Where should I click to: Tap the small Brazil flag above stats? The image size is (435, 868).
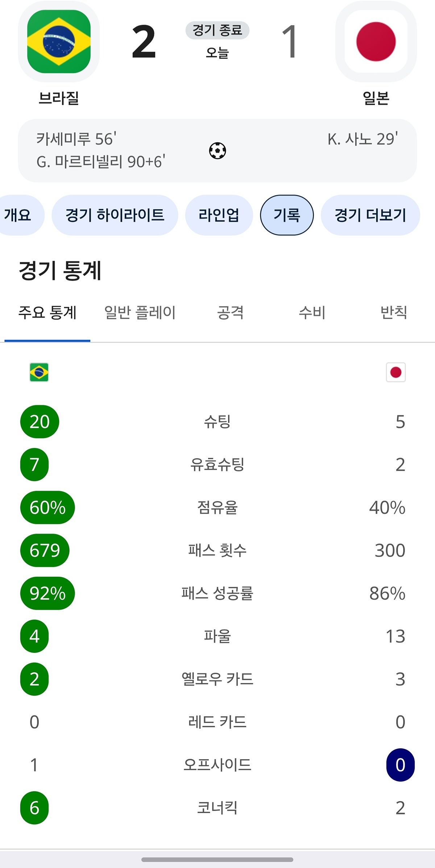coord(39,372)
